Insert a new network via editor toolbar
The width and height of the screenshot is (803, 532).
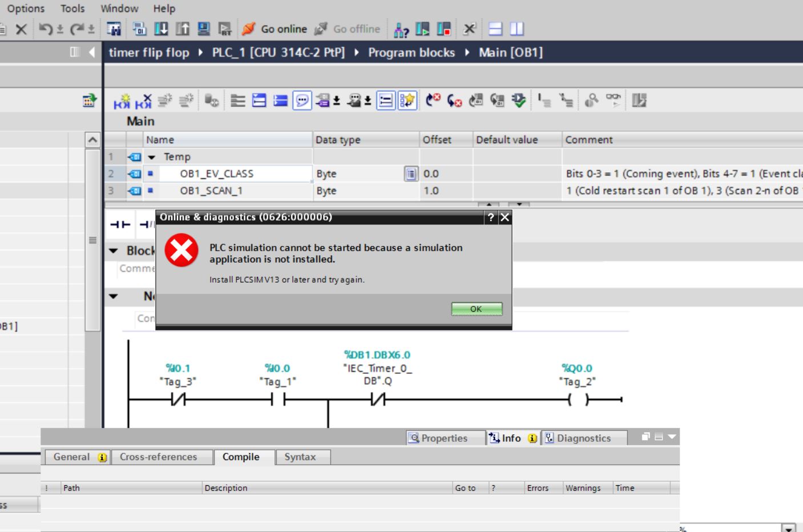point(121,101)
